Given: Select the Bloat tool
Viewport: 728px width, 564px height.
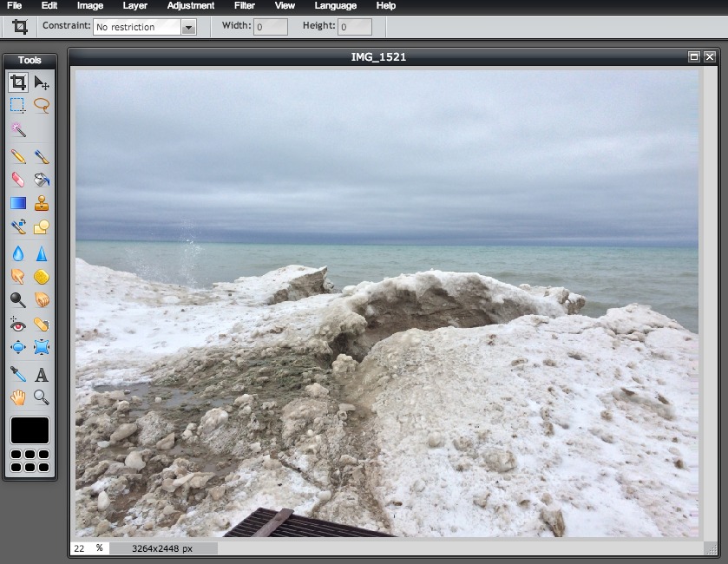Looking at the screenshot, I should pos(18,347).
